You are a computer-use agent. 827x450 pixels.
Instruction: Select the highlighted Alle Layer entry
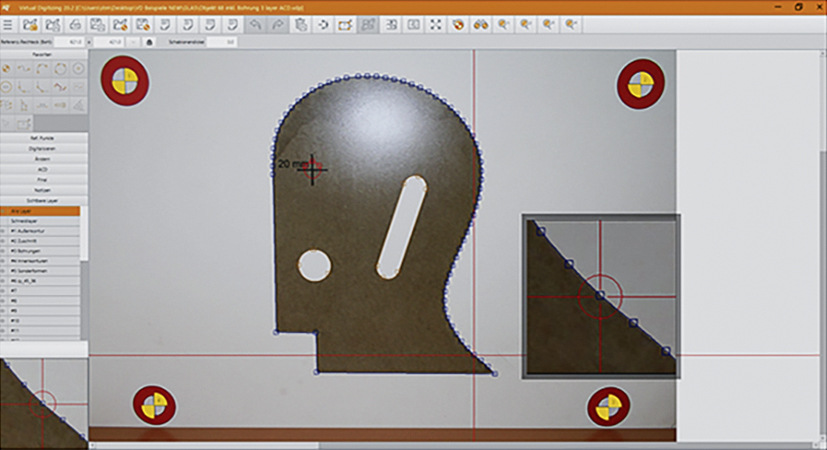(43, 211)
